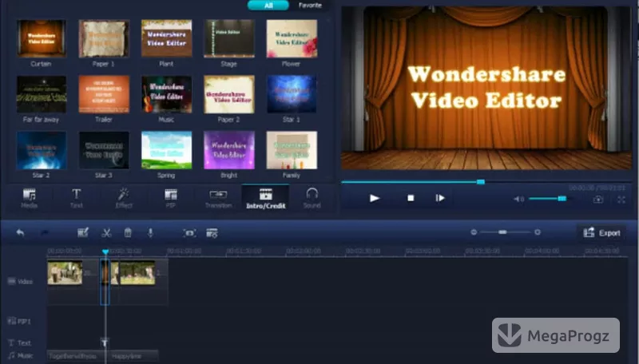Screen dimensions: 639x364
Task: Choose the Far far away template
Action: 42,94
